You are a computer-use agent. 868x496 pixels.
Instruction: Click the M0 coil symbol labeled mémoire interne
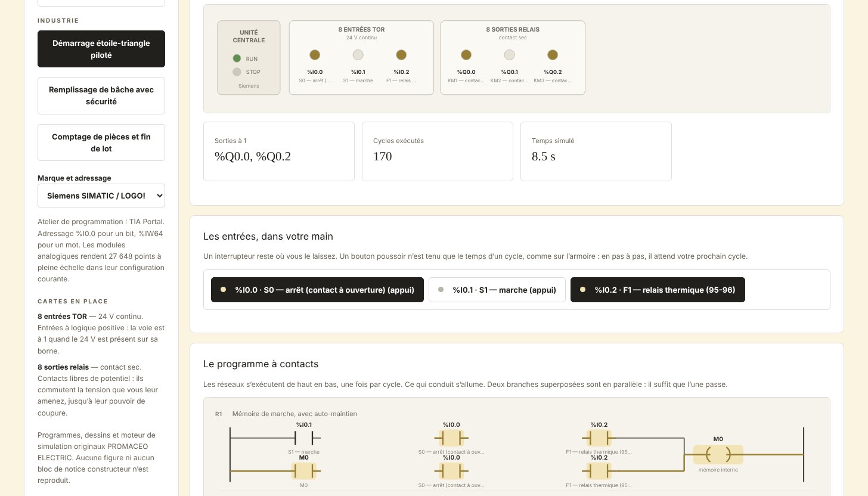tap(718, 454)
